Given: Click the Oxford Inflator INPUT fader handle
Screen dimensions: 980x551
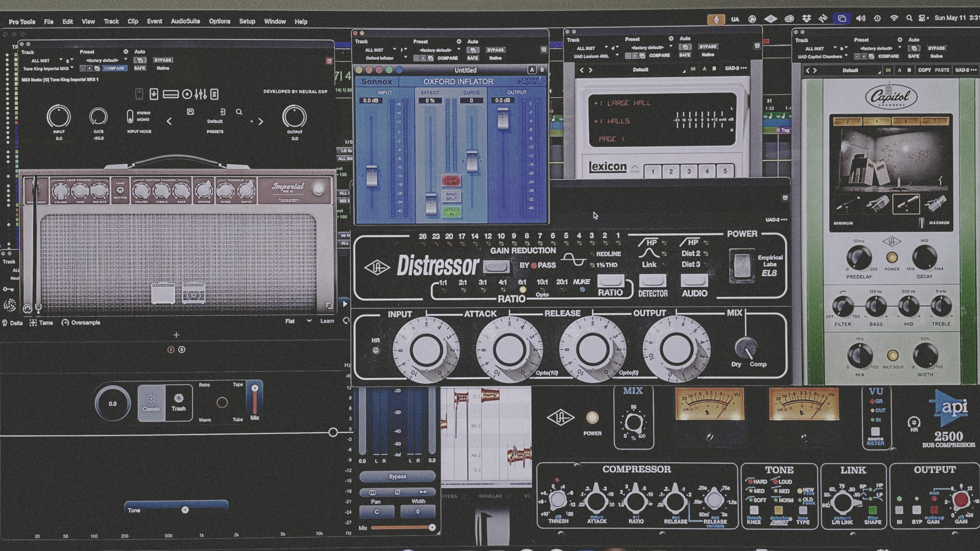Looking at the screenshot, I should [372, 175].
